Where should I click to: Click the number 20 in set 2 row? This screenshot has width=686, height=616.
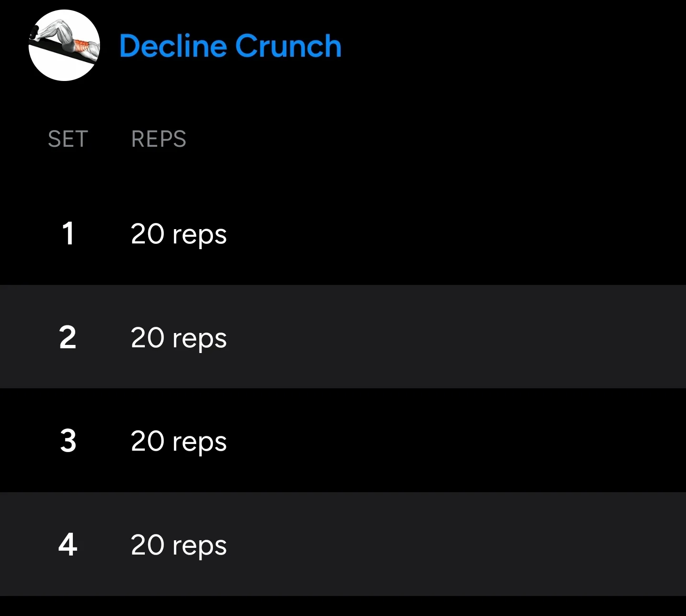coord(148,338)
